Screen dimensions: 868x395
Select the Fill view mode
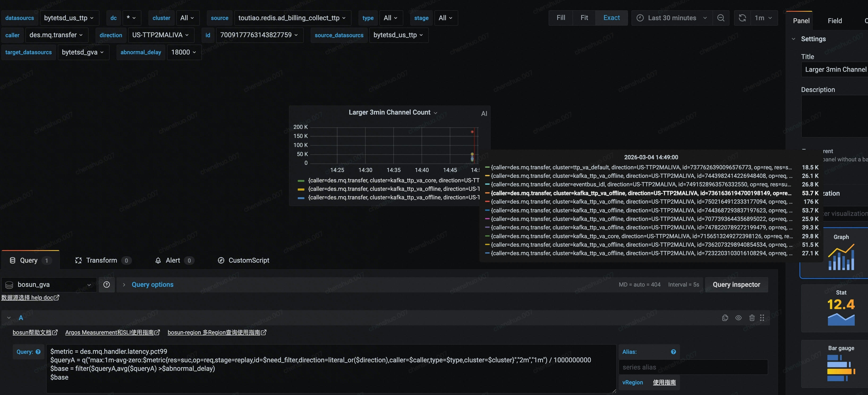pyautogui.click(x=561, y=18)
